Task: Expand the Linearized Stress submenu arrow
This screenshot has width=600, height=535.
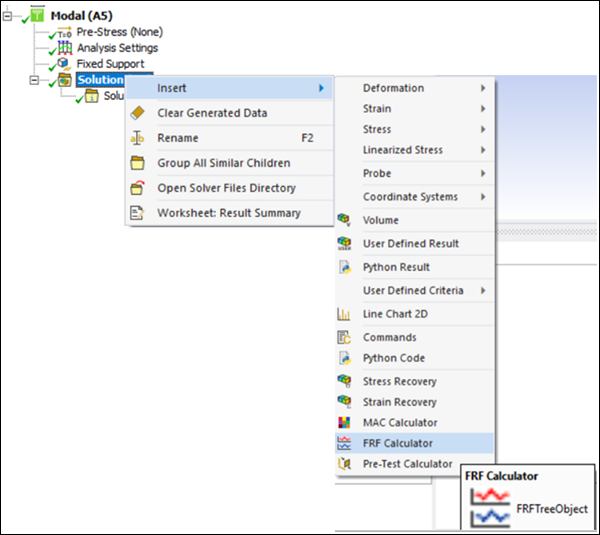Action: coord(483,150)
